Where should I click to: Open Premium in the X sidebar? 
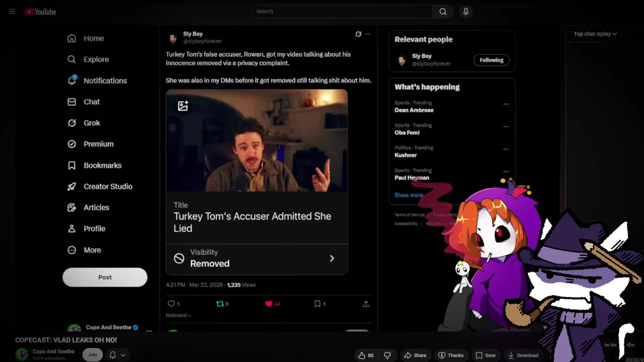91,144
